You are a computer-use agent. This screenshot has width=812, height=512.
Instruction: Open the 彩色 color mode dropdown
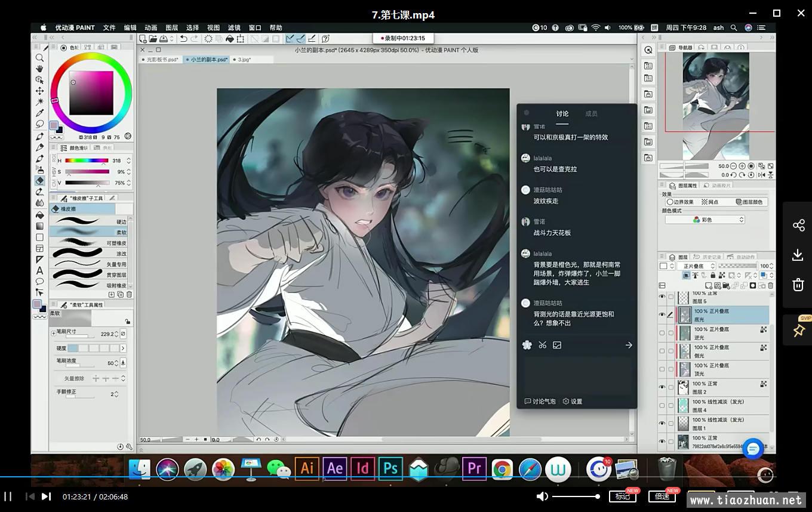click(705, 220)
